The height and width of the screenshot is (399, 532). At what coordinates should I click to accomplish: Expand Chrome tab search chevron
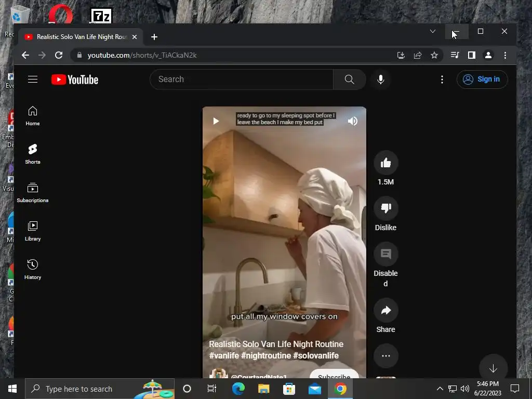433,31
